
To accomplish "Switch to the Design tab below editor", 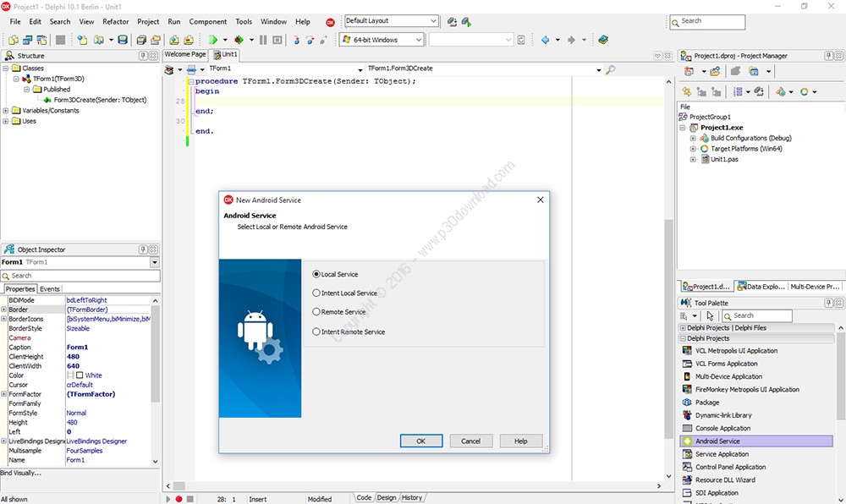I will [387, 497].
